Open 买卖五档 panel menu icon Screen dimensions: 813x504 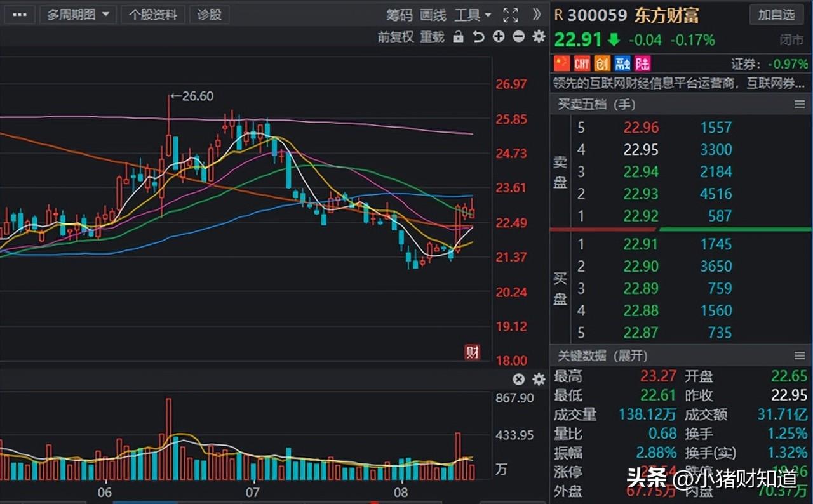click(800, 104)
